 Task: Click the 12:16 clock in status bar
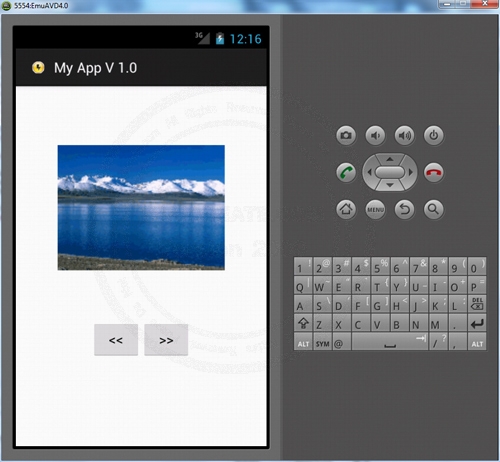[x=246, y=39]
